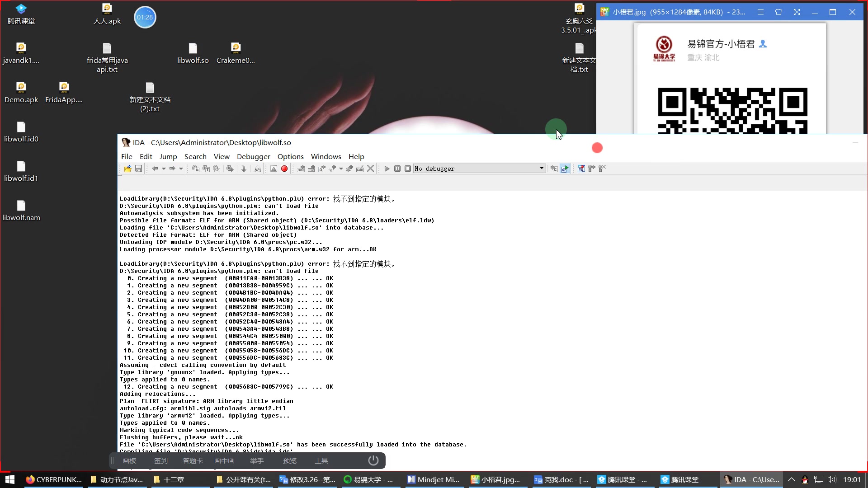Terminate the debugger process with stop icon

coord(408,169)
